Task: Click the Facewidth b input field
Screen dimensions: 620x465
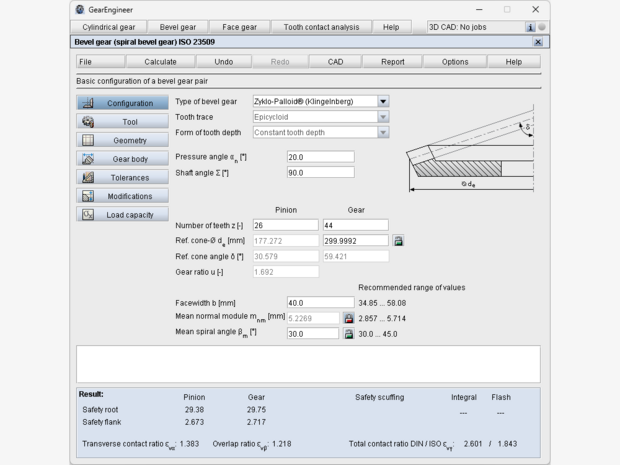Action: (x=320, y=302)
